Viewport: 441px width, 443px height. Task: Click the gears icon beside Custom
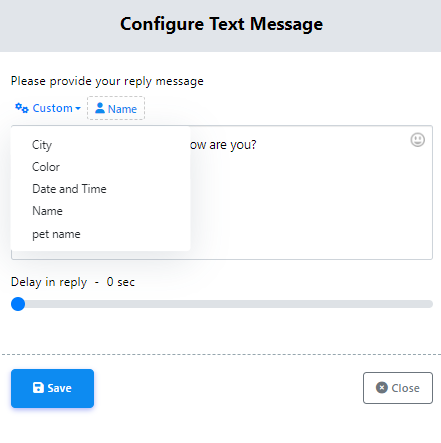click(x=22, y=108)
